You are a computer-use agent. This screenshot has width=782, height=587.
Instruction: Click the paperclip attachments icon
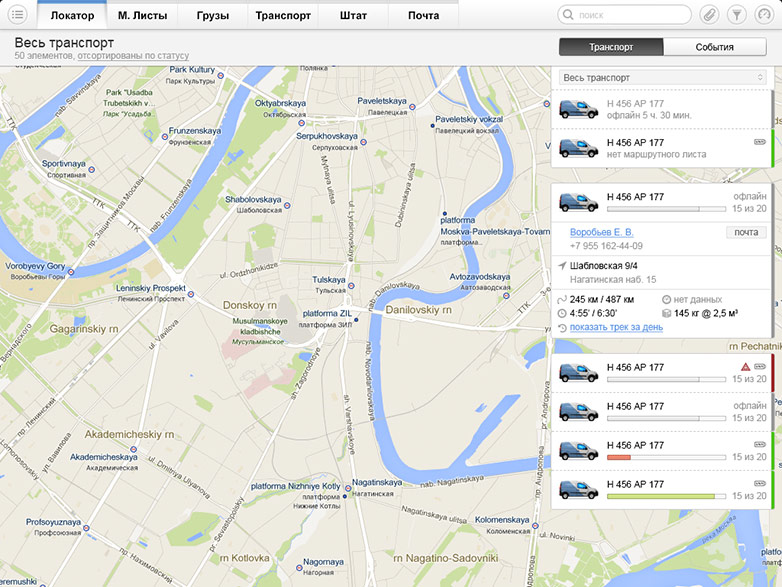pos(709,14)
